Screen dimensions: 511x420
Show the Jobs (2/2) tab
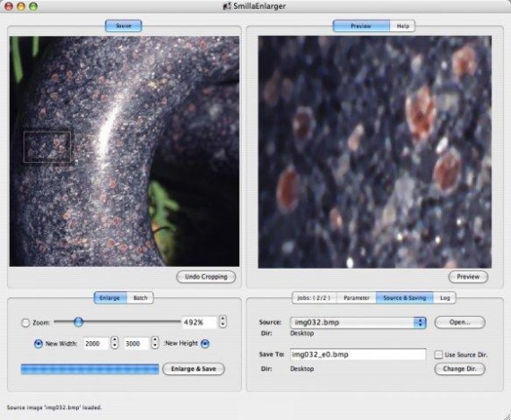314,298
